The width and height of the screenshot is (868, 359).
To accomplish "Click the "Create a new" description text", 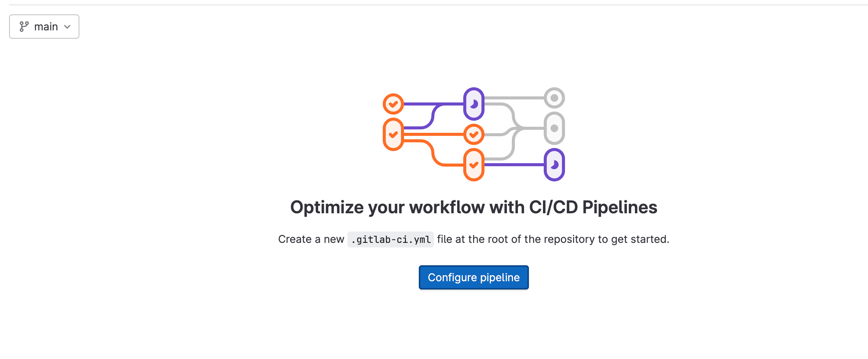I will (311, 239).
